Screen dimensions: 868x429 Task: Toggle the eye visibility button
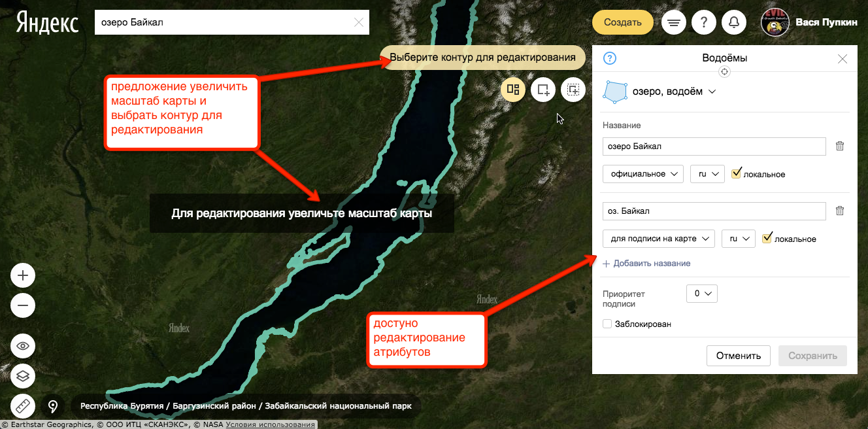tap(23, 346)
